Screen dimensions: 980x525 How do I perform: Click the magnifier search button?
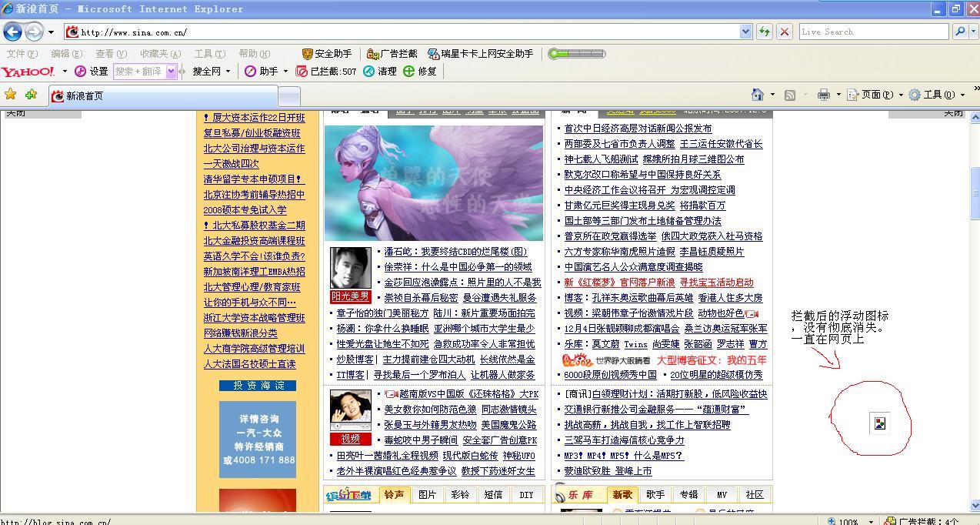pyautogui.click(x=959, y=32)
